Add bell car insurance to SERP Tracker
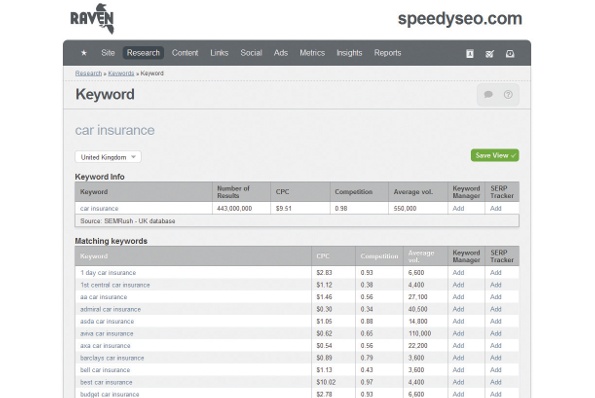 [x=496, y=370]
